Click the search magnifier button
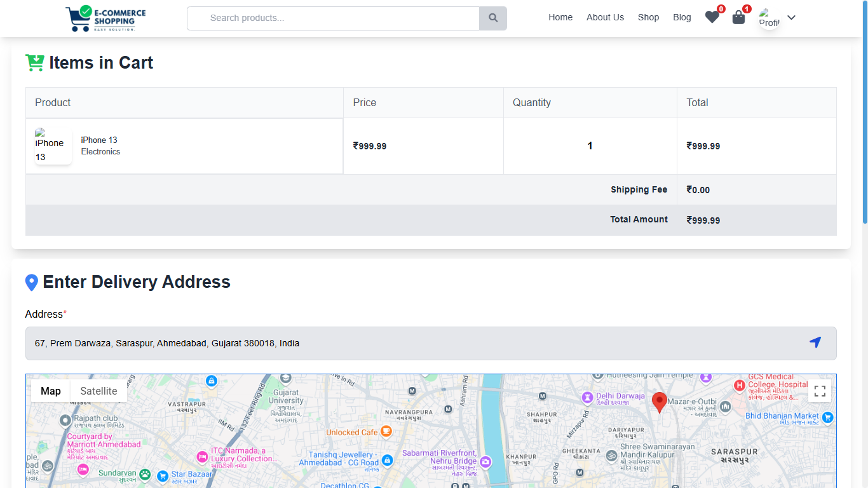 point(493,18)
